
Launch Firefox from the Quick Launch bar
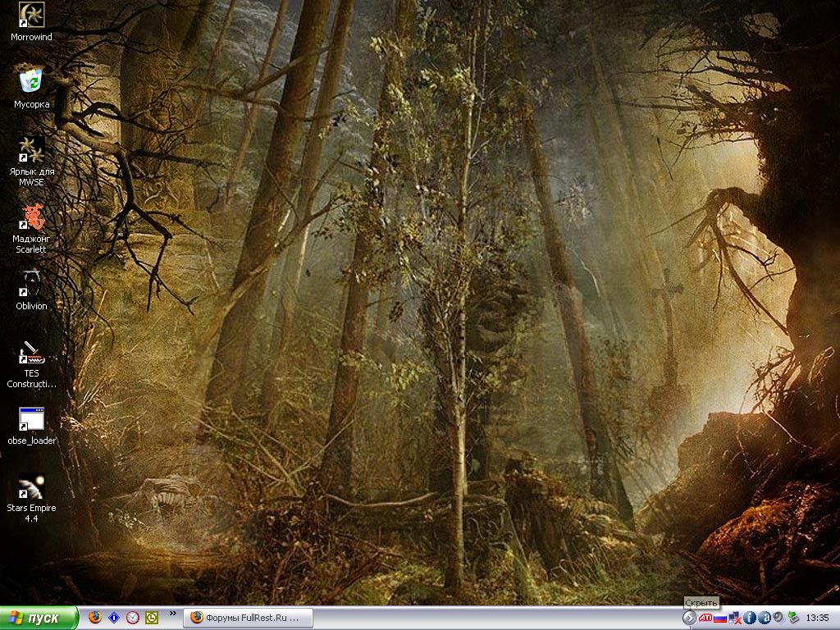pos(95,618)
